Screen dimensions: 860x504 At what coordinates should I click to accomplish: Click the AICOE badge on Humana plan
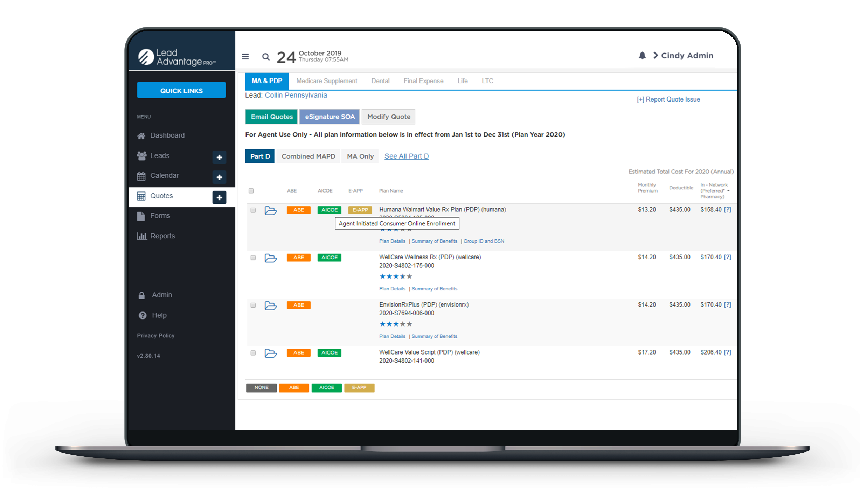coord(330,209)
